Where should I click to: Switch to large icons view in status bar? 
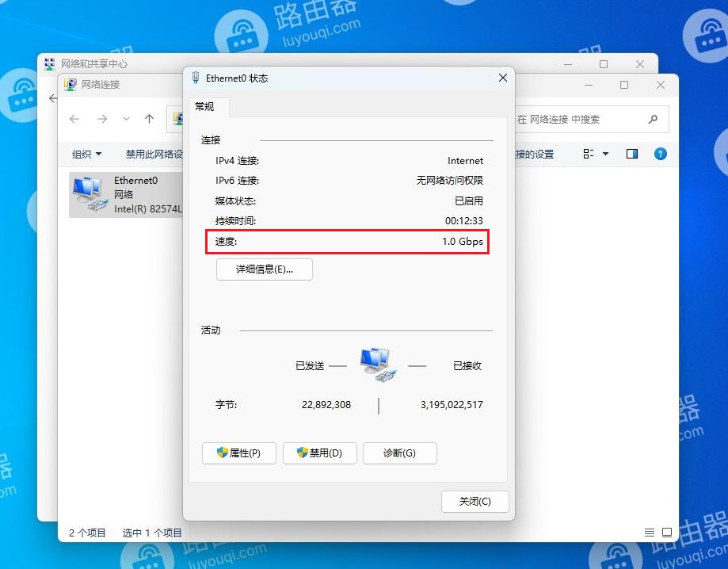click(x=667, y=533)
